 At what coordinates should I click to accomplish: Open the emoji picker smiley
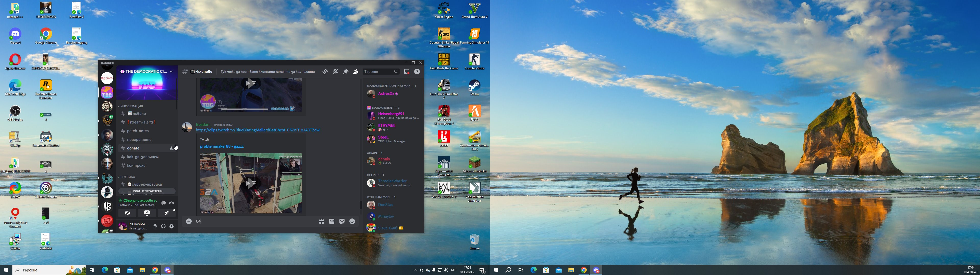[352, 222]
